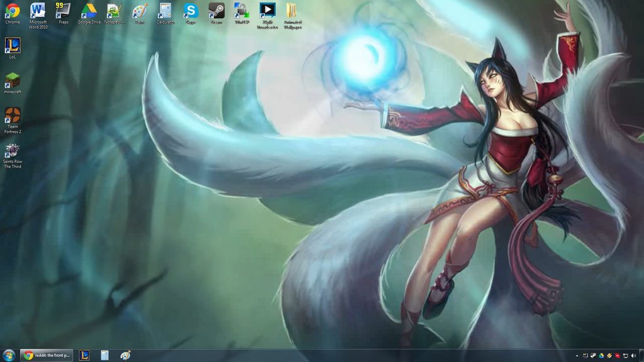Launch League of Legends via the LoL shortcut
The image size is (644, 362).
pyautogui.click(x=11, y=44)
